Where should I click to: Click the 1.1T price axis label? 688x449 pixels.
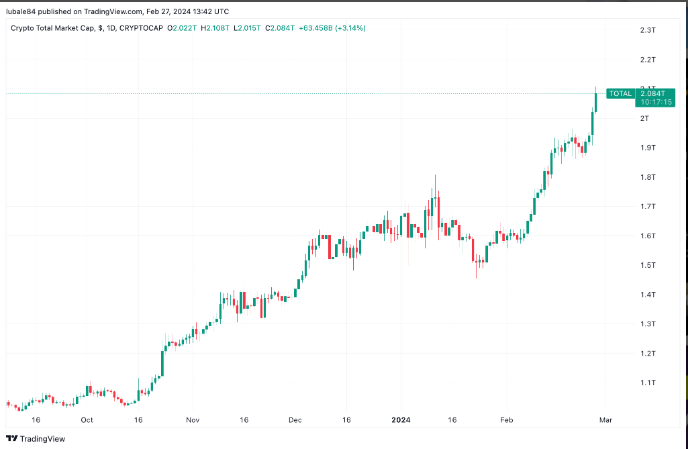click(648, 383)
